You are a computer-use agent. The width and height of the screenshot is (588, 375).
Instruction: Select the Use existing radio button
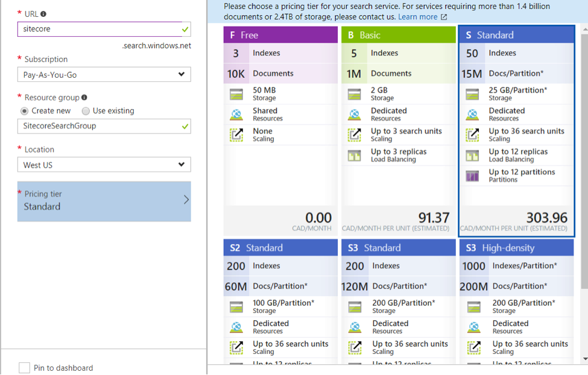[86, 111]
